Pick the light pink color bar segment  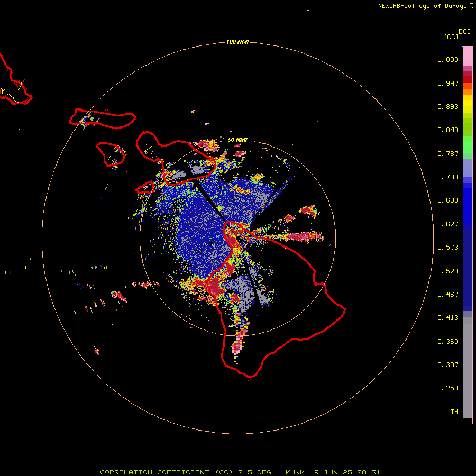(x=467, y=57)
